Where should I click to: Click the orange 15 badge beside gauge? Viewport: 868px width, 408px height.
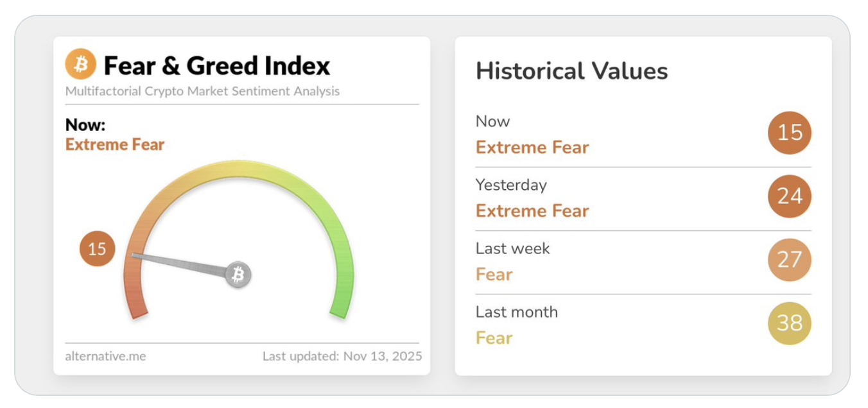tap(97, 248)
